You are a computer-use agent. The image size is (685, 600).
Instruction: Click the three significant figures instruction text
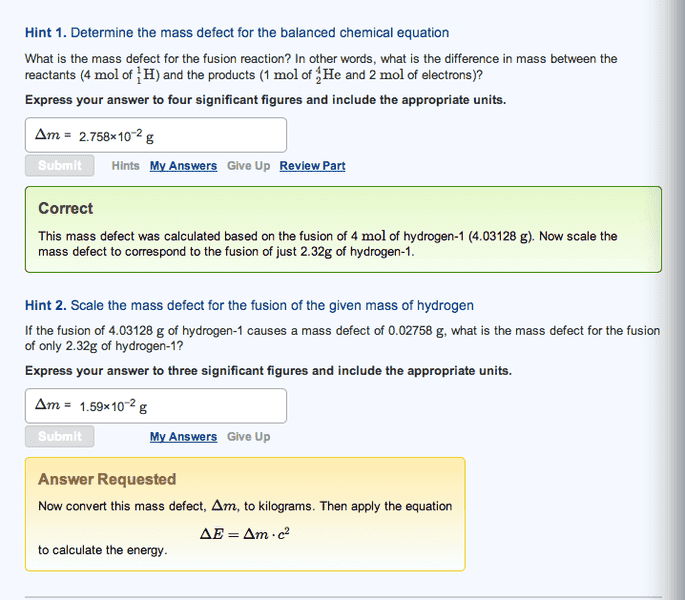[268, 371]
